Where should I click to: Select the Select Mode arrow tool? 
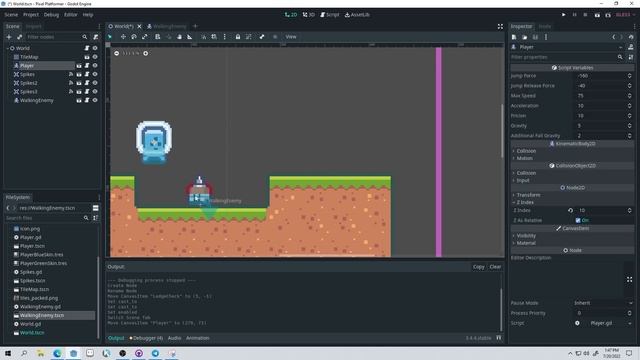click(110, 37)
